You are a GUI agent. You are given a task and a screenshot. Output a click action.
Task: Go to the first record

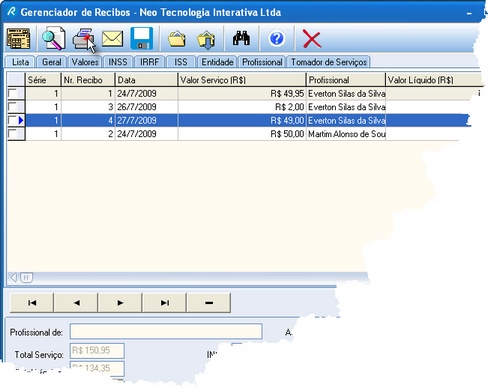(x=32, y=303)
